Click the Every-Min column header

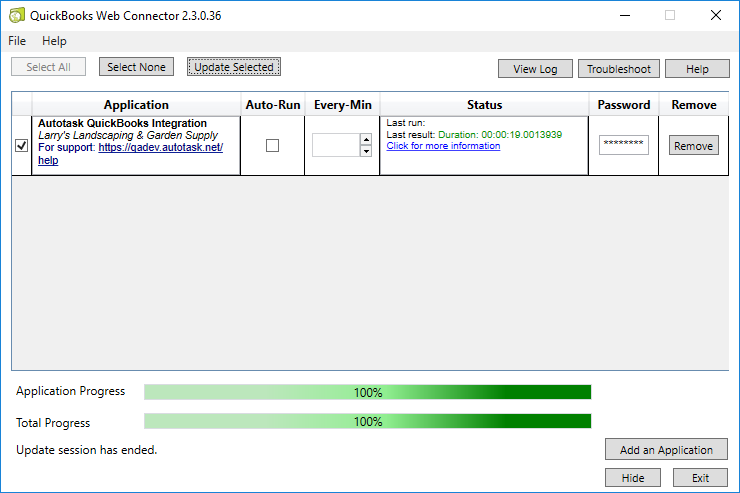(x=343, y=105)
